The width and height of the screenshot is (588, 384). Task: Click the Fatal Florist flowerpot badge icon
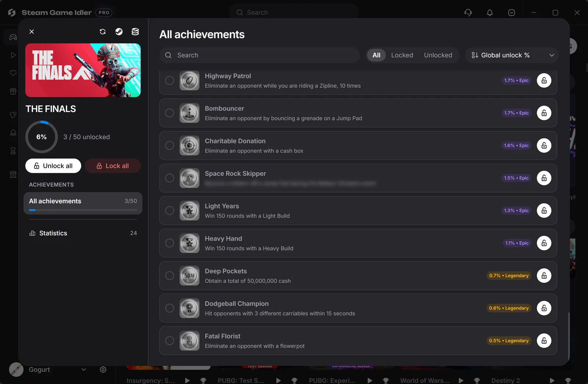(x=189, y=341)
